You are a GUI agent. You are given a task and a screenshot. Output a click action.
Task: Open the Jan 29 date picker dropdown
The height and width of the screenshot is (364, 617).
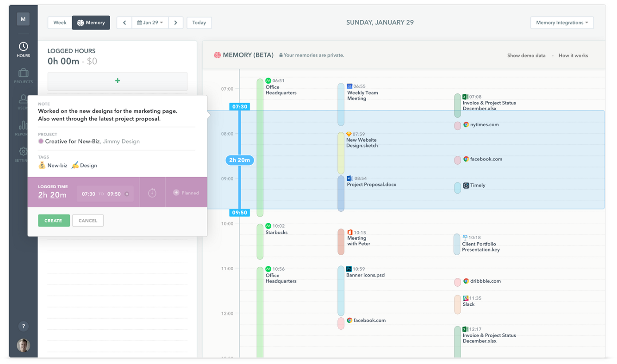coord(150,23)
